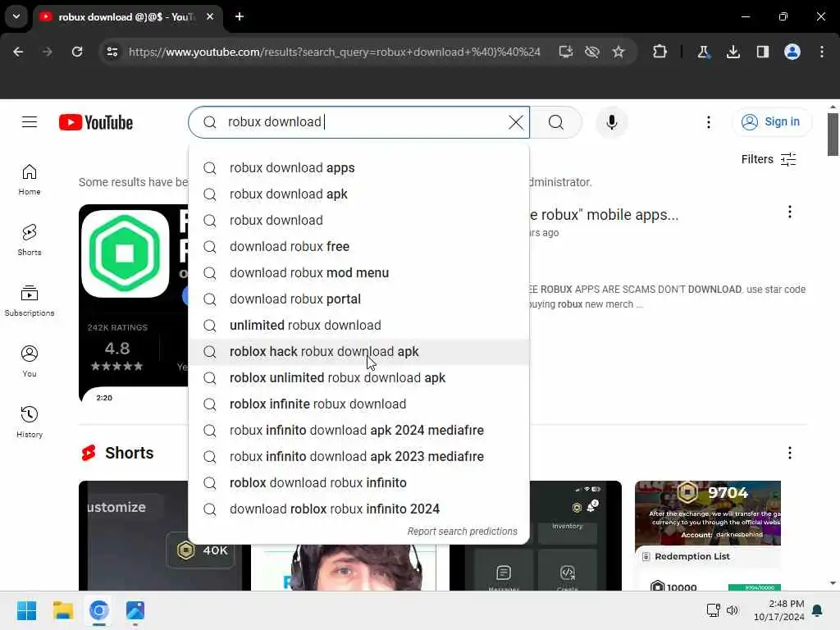Pick 'roblox unlimited robux download apk' suggestion
The image size is (840, 630).
point(359,377)
